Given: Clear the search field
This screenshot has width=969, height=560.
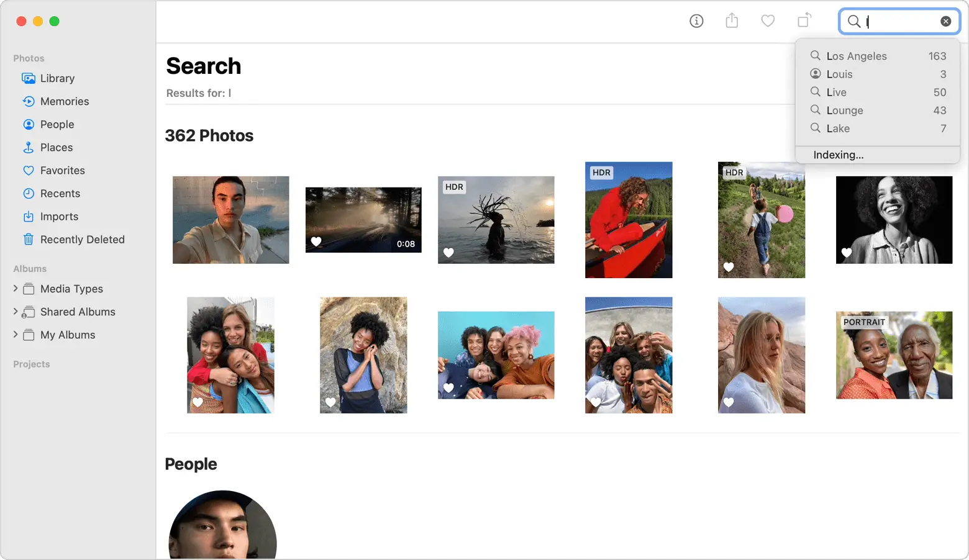Looking at the screenshot, I should tap(946, 20).
